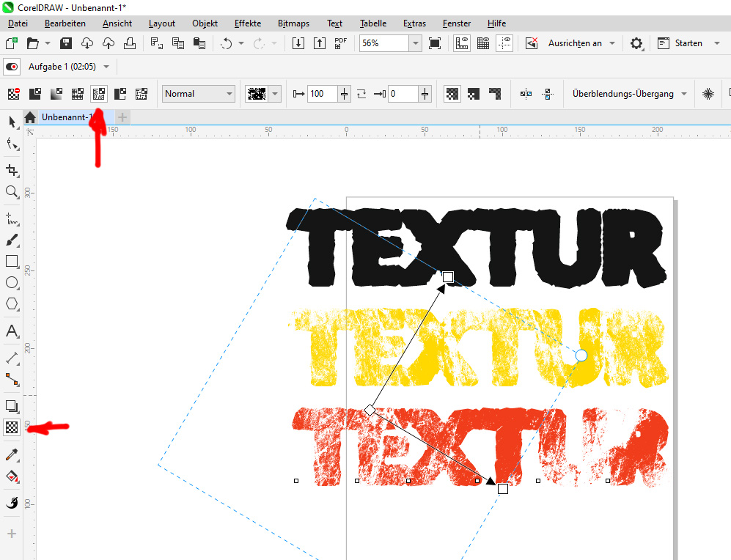731x560 pixels.
Task: Toggle show grid button
Action: (483, 43)
